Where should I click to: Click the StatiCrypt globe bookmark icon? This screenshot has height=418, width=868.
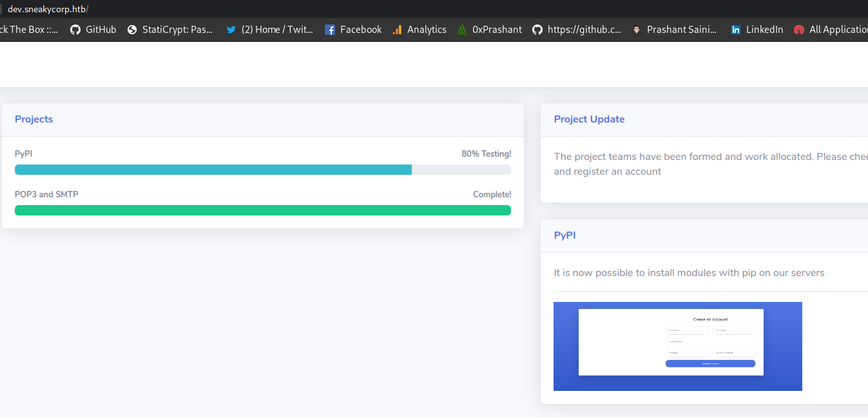point(132,30)
